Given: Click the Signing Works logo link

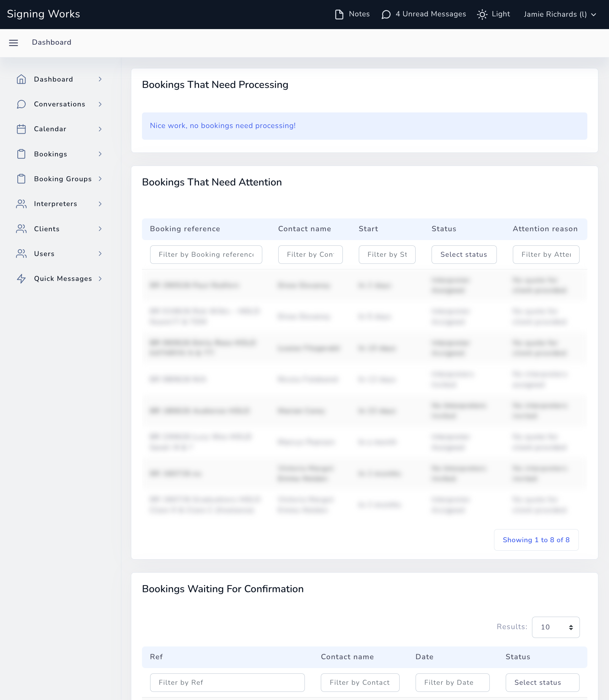Looking at the screenshot, I should [x=43, y=14].
